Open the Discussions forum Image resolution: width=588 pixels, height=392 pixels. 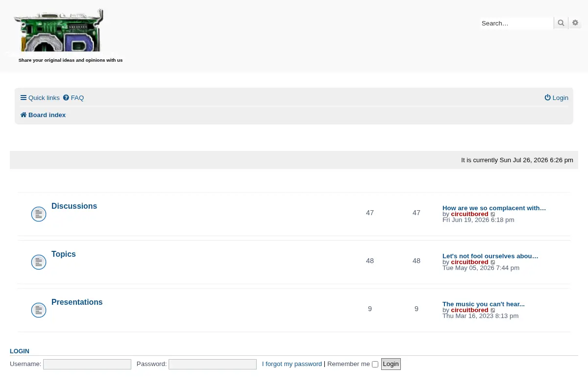[74, 206]
